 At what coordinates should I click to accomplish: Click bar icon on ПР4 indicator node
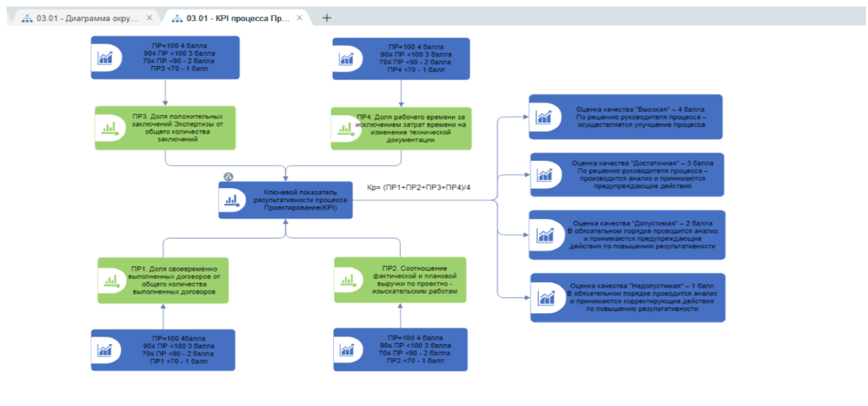[345, 129]
